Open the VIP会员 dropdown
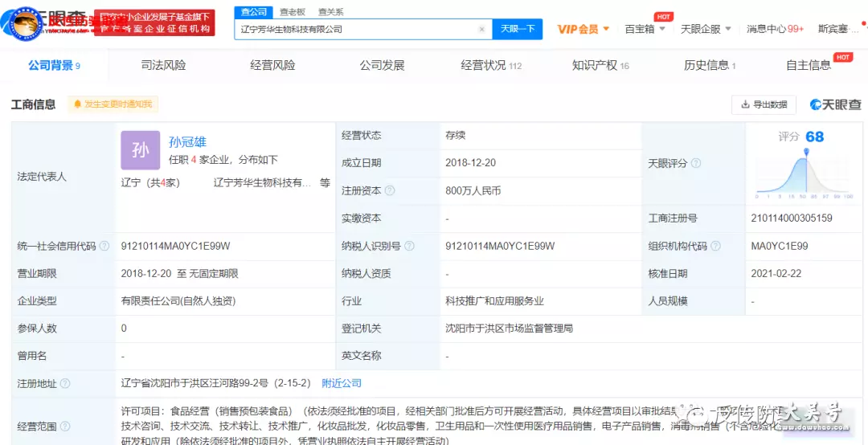This screenshot has height=445, width=868. 583,29
